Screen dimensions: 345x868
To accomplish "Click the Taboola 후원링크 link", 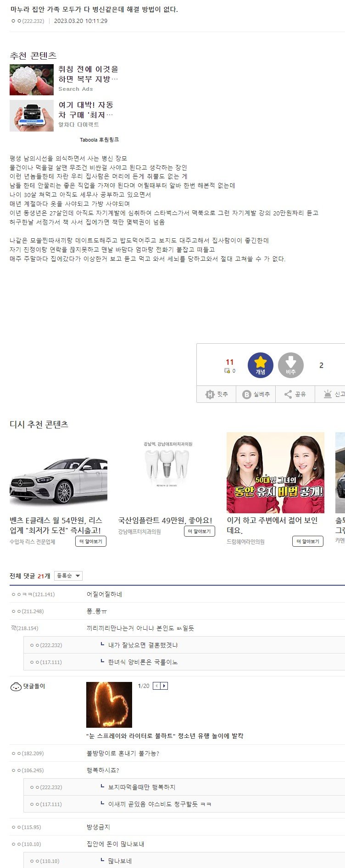I will [x=99, y=140].
